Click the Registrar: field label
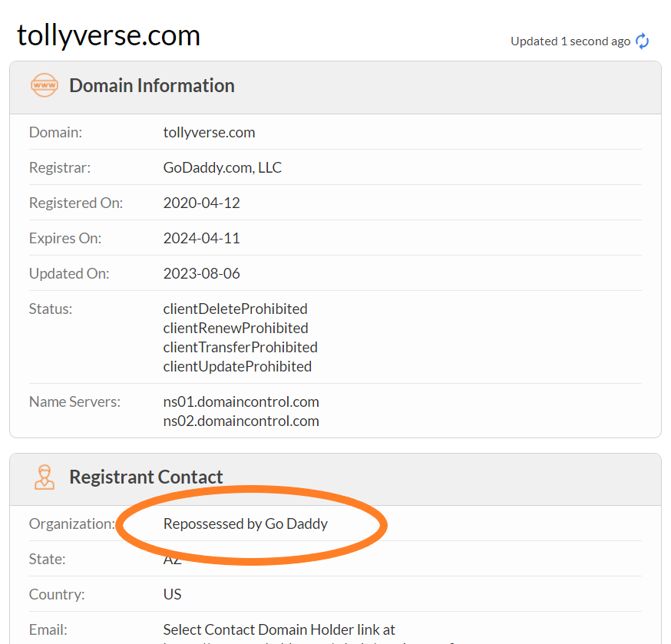Viewport: 671px width, 644px height. [x=60, y=168]
